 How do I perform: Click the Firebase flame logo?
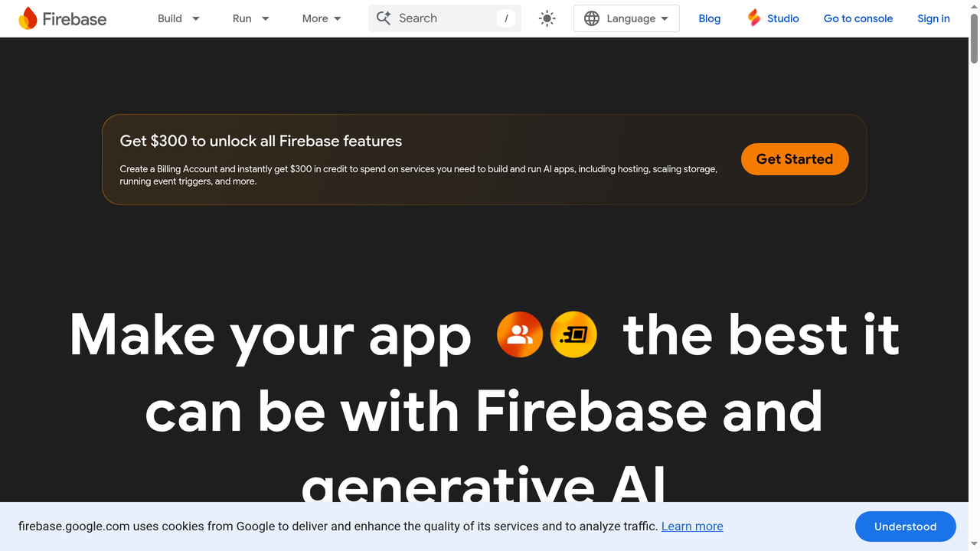27,18
